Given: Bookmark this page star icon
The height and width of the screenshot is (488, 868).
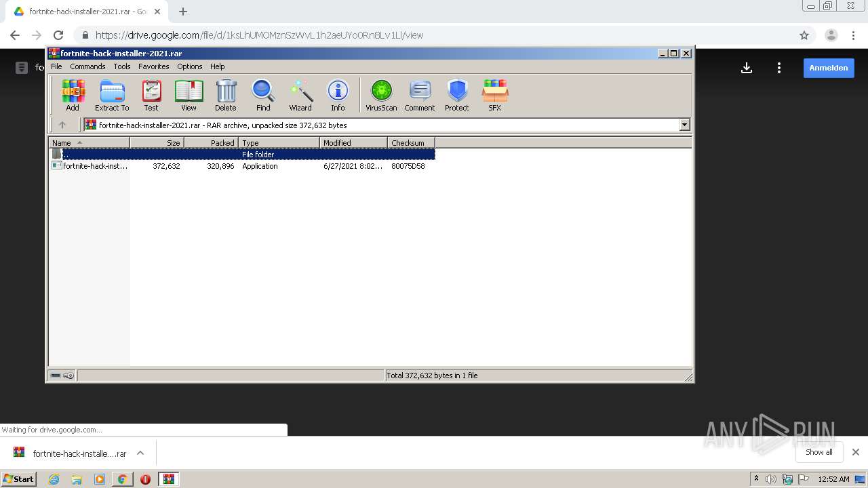Looking at the screenshot, I should [804, 35].
